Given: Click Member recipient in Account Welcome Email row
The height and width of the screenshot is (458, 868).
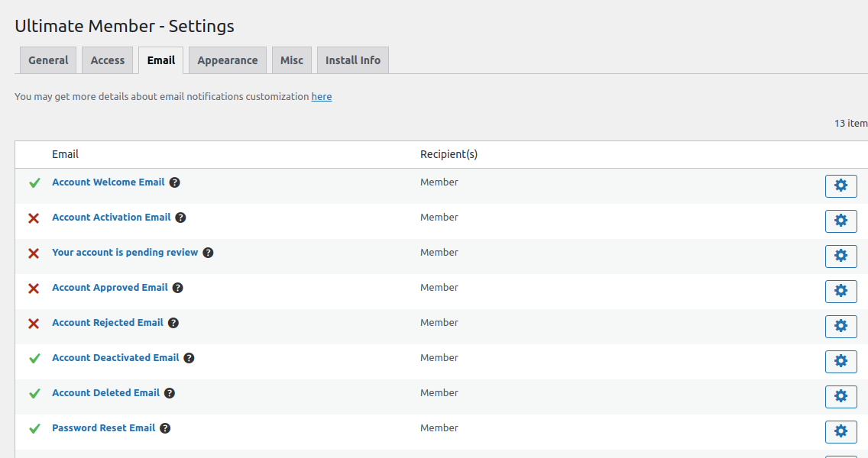Looking at the screenshot, I should (x=439, y=182).
